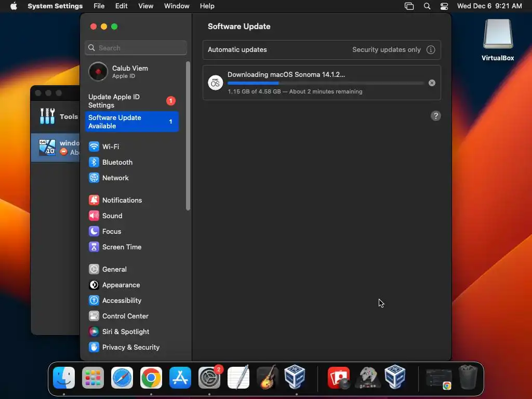Cancel the macOS Sonoma download
532x399 pixels.
click(x=432, y=83)
